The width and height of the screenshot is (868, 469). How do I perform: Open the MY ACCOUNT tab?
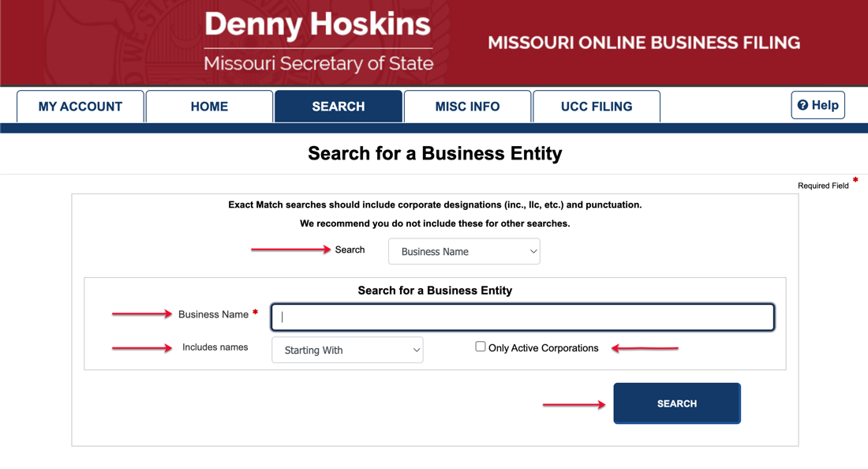(x=80, y=107)
